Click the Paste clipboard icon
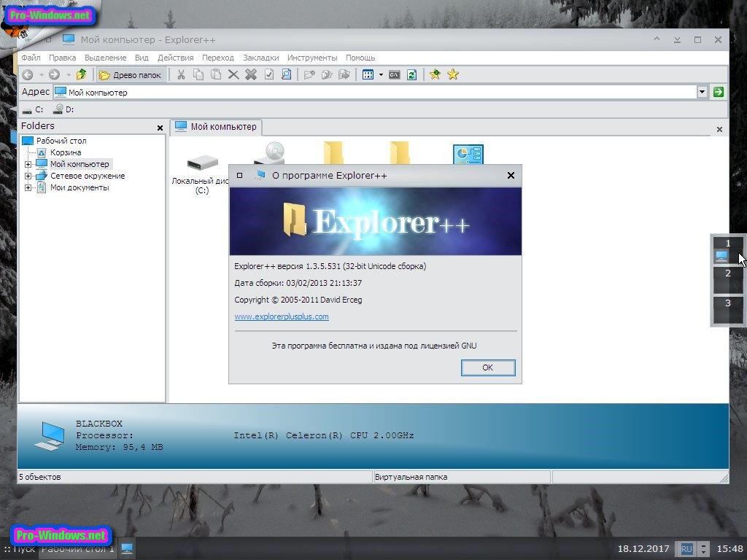The image size is (747, 560). pos(216,75)
